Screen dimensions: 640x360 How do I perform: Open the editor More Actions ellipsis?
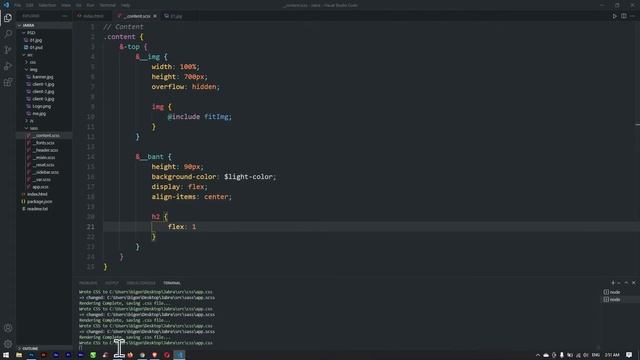coord(632,16)
